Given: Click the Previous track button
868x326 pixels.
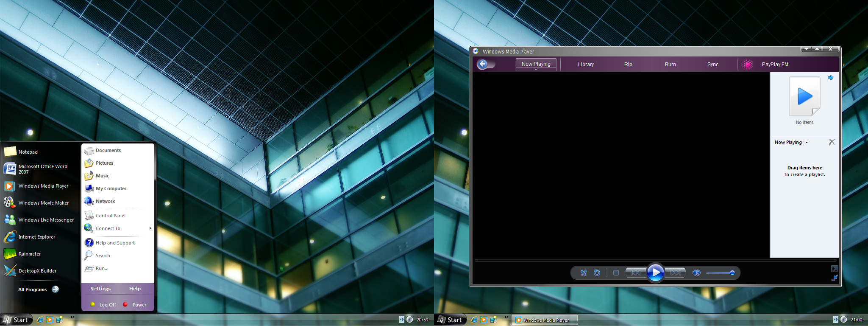Looking at the screenshot, I should click(x=636, y=273).
